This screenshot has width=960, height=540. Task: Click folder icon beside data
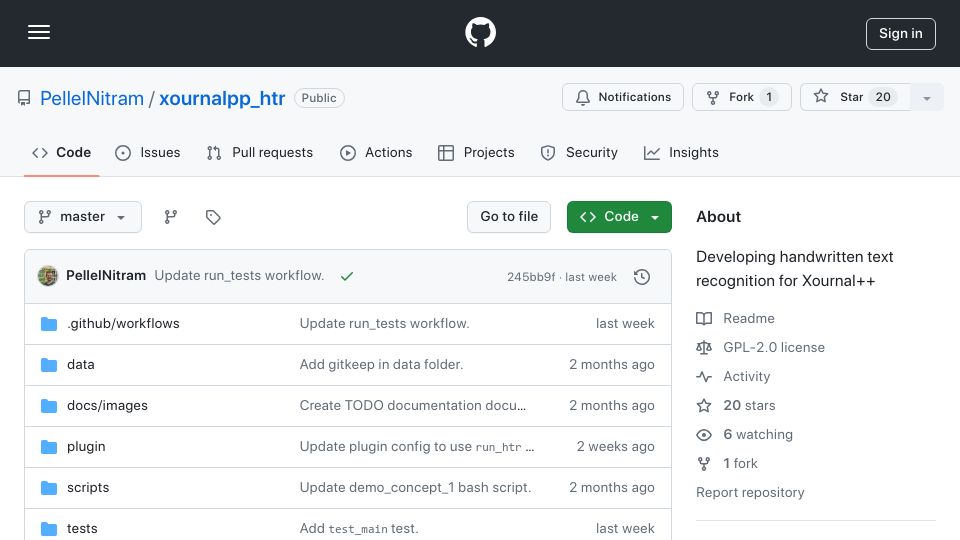pos(49,365)
